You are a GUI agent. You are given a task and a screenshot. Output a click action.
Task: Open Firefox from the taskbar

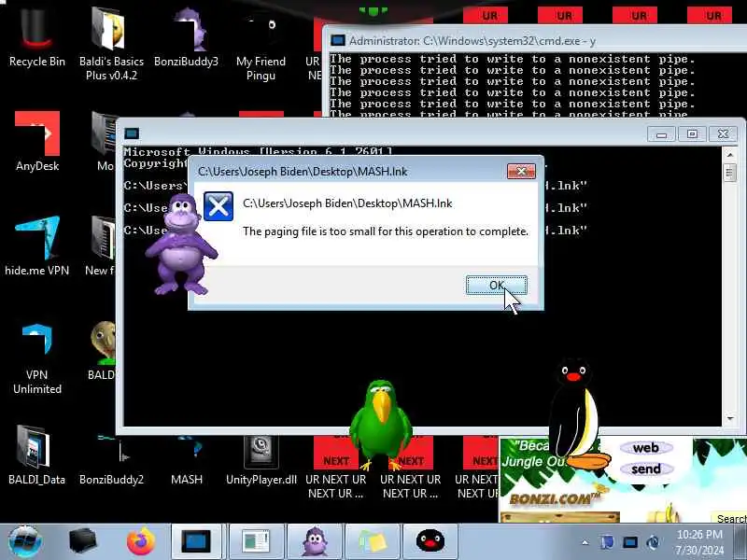(141, 542)
